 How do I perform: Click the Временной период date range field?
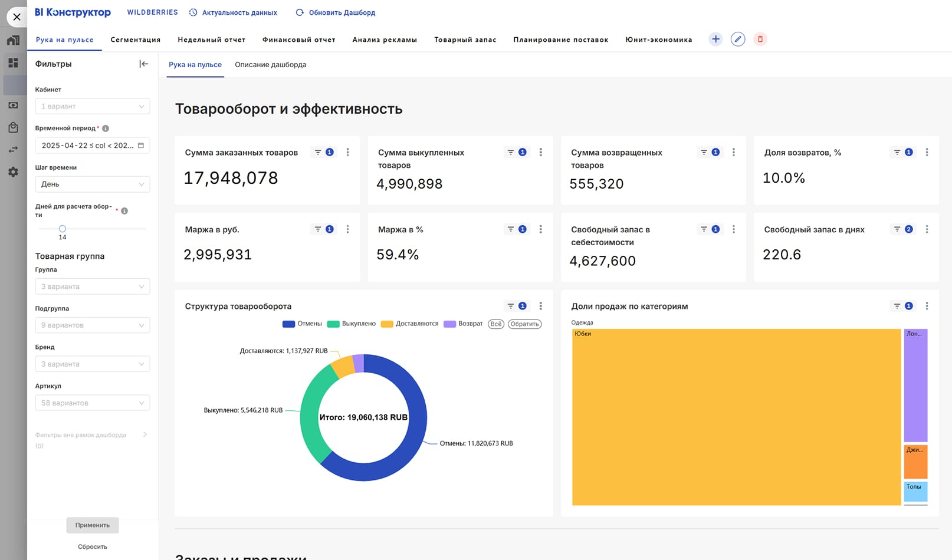92,145
